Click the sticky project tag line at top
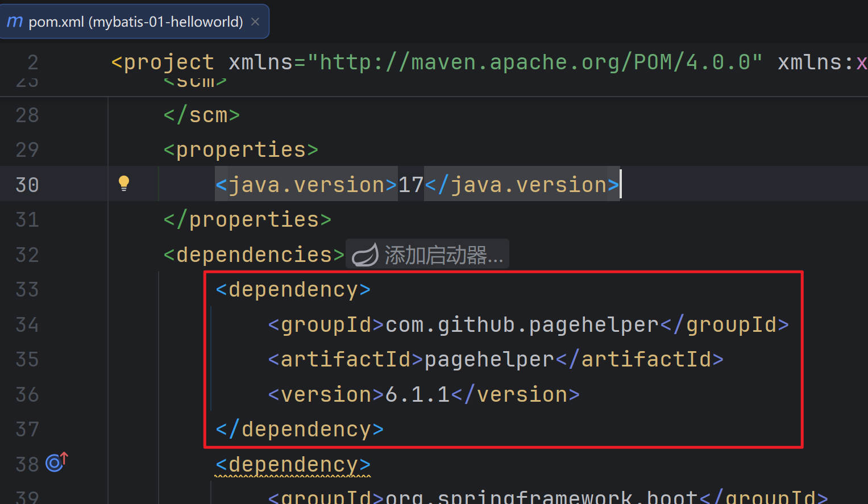Image resolution: width=868 pixels, height=504 pixels. tap(163, 62)
